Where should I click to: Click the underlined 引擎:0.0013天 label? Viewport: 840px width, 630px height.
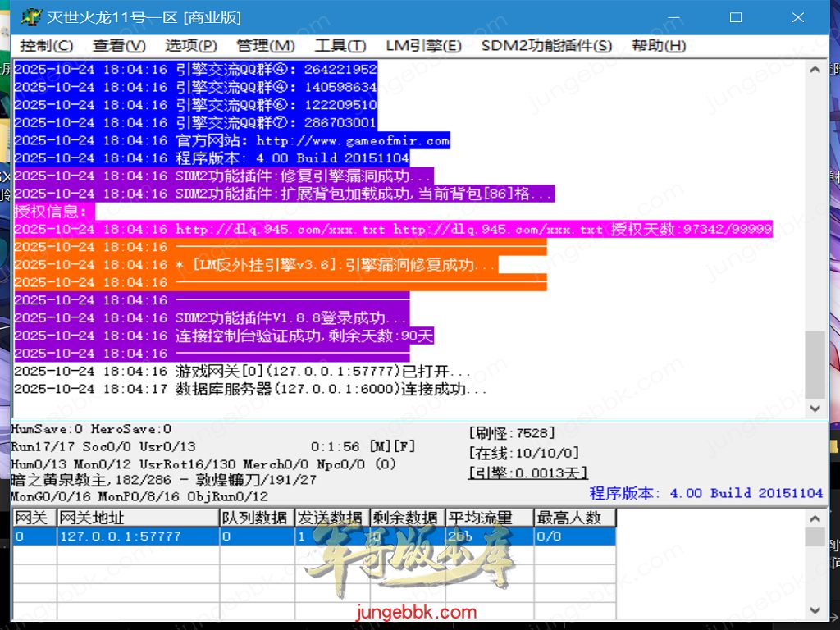pos(527,472)
